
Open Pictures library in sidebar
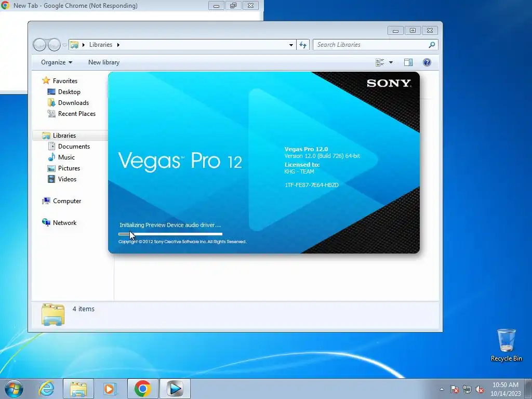pyautogui.click(x=69, y=168)
